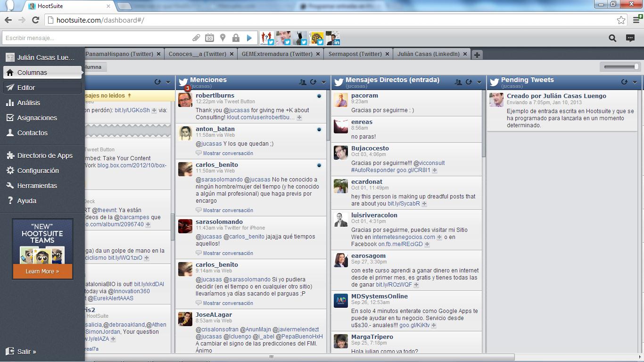The image size is (644, 362).
Task: Switch to GEMExtremadura (Twitter) tab
Action: [277, 54]
